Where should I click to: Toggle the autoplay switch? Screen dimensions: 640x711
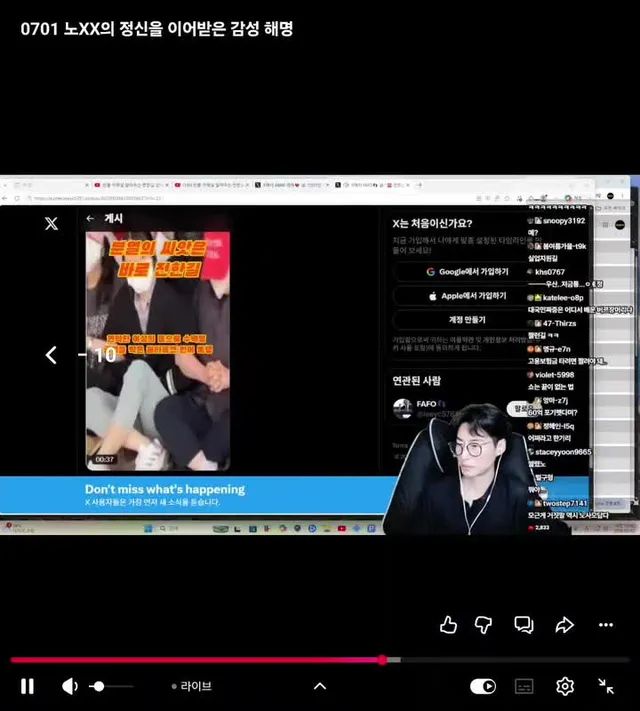click(x=483, y=686)
